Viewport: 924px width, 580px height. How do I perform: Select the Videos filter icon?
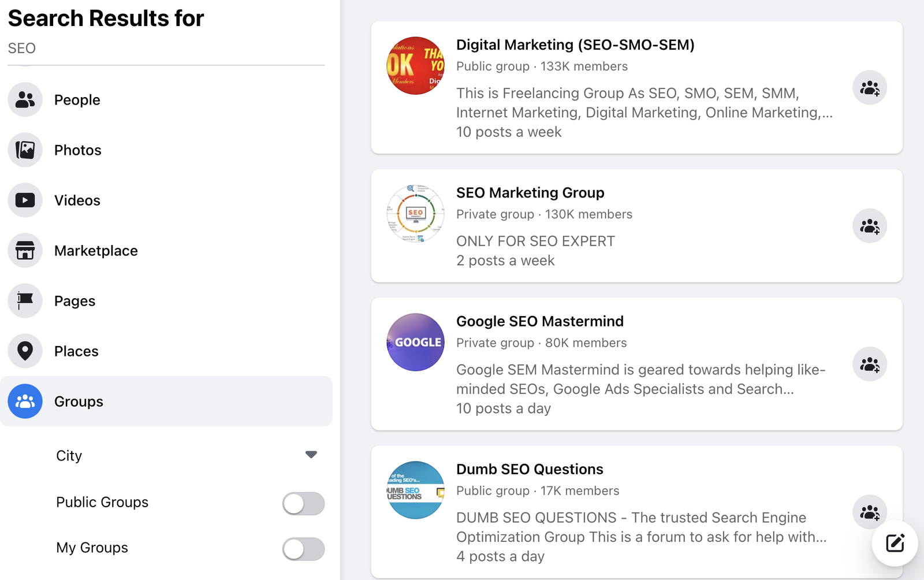pos(25,200)
